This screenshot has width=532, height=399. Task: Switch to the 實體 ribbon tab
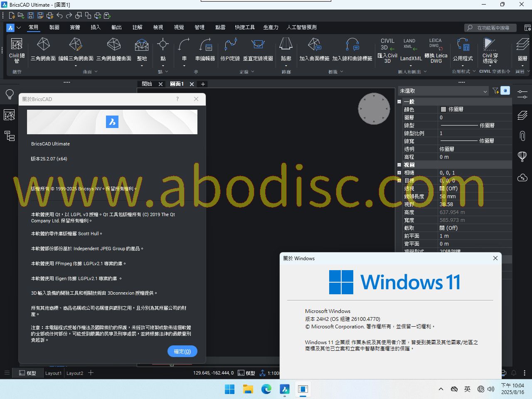pyautogui.click(x=75, y=27)
